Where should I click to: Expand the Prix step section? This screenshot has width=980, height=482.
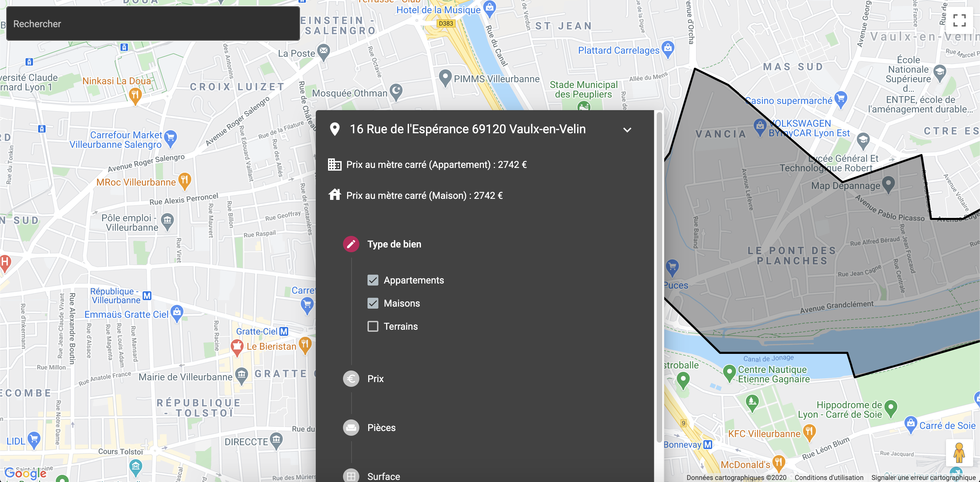click(x=375, y=379)
